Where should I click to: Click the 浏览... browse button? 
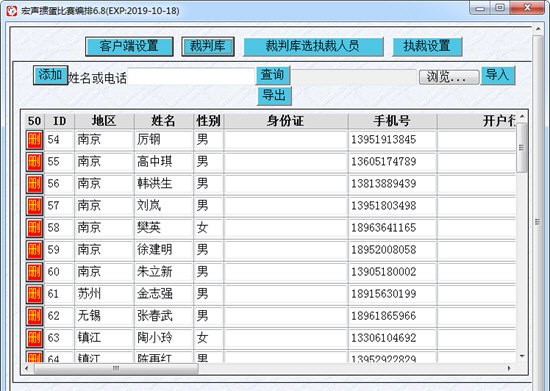[449, 77]
